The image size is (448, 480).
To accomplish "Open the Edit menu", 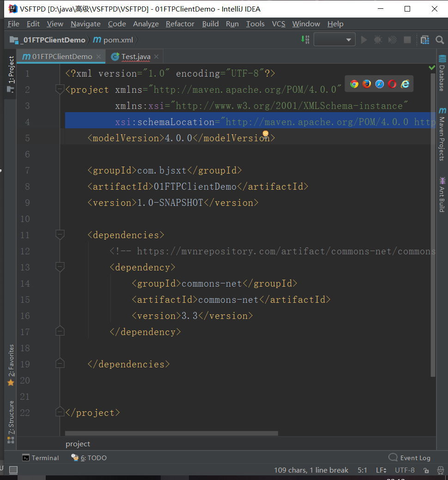I will [x=33, y=24].
